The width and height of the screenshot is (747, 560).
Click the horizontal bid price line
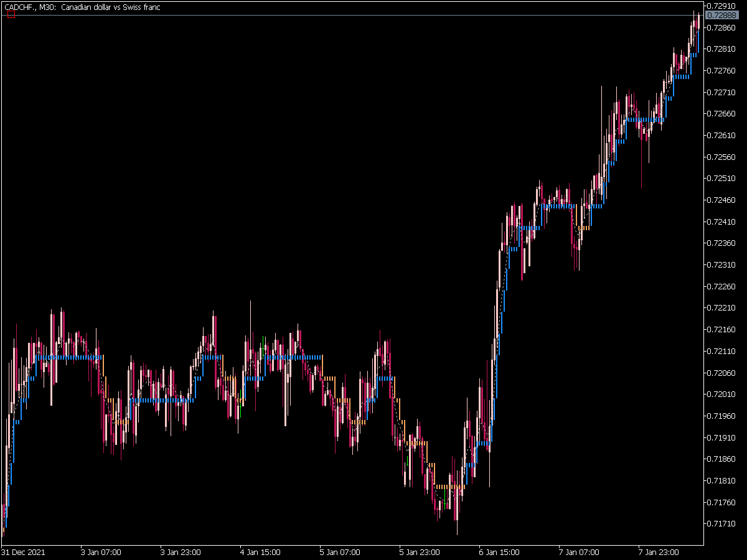pos(352,15)
